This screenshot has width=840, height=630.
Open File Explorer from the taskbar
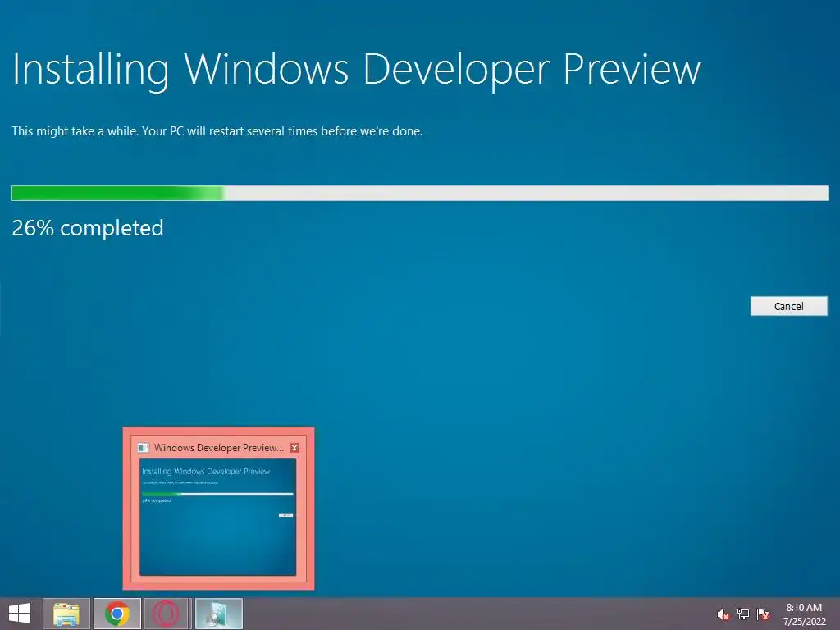pyautogui.click(x=66, y=614)
